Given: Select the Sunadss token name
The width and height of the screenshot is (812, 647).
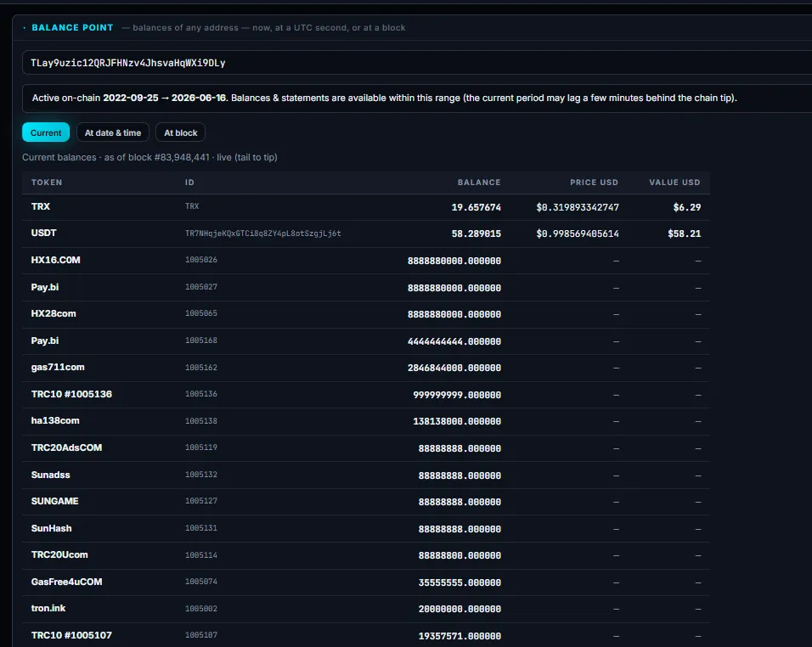Looking at the screenshot, I should click(50, 475).
